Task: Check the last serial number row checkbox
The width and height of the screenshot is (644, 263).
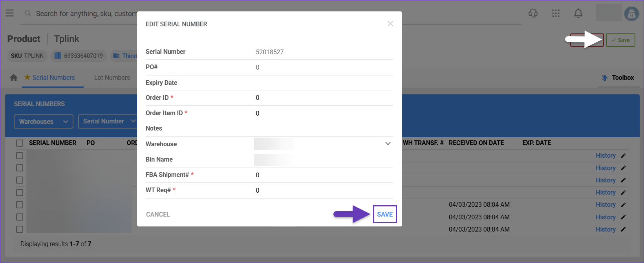Action: click(x=20, y=229)
